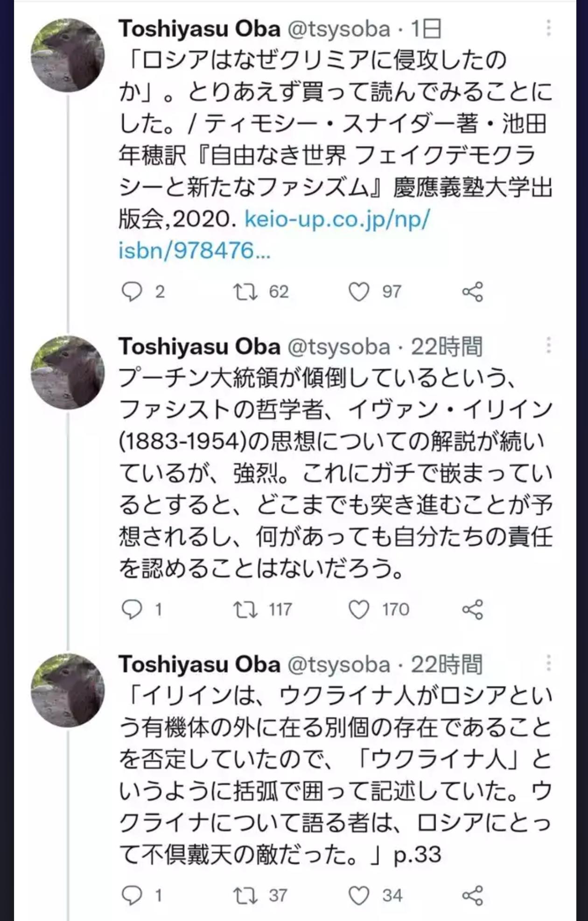
Task: Like the tweet with 34 likes
Action: tap(359, 895)
